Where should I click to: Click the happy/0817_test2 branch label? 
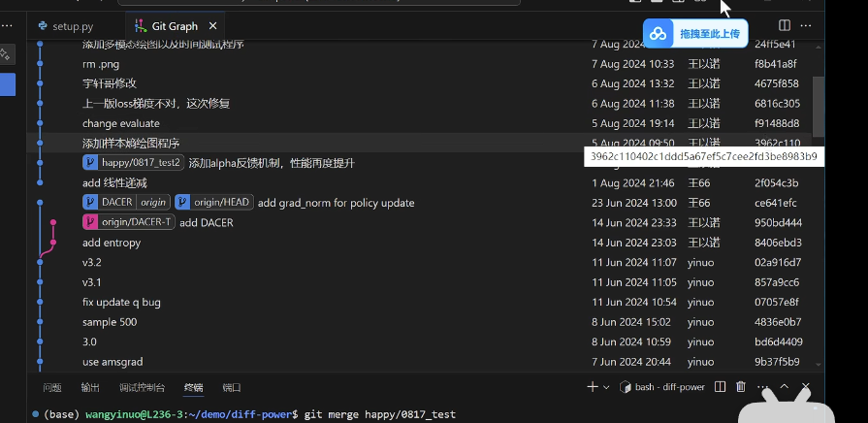pos(133,163)
